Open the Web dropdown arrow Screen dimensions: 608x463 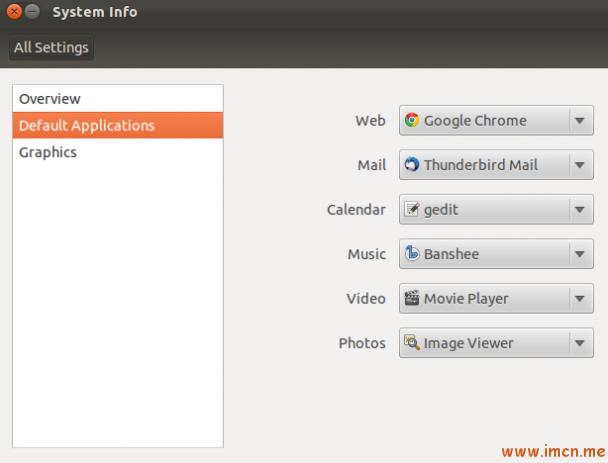point(580,121)
